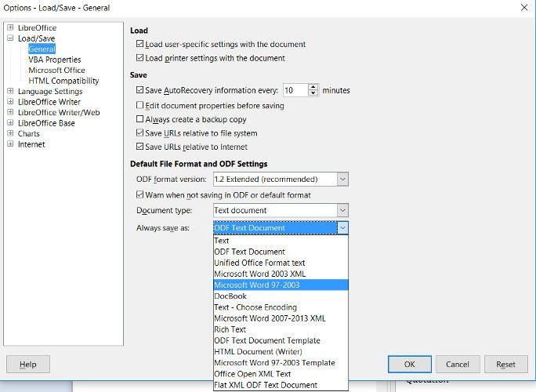
Task: Toggle Save AutoRecovery information checkbox
Action: coord(139,90)
